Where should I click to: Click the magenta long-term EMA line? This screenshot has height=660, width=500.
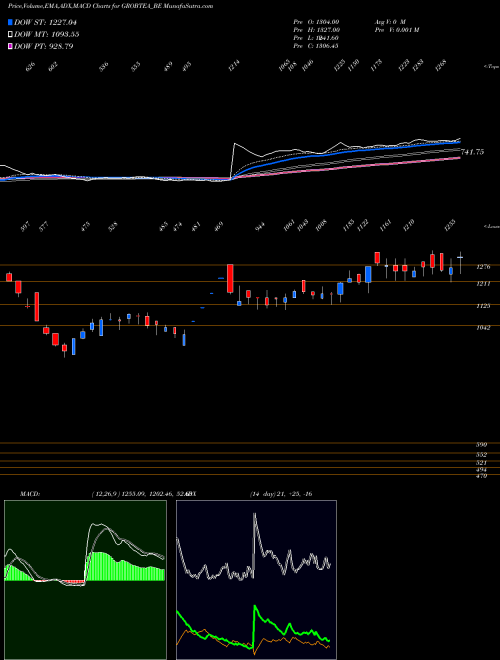point(345,168)
